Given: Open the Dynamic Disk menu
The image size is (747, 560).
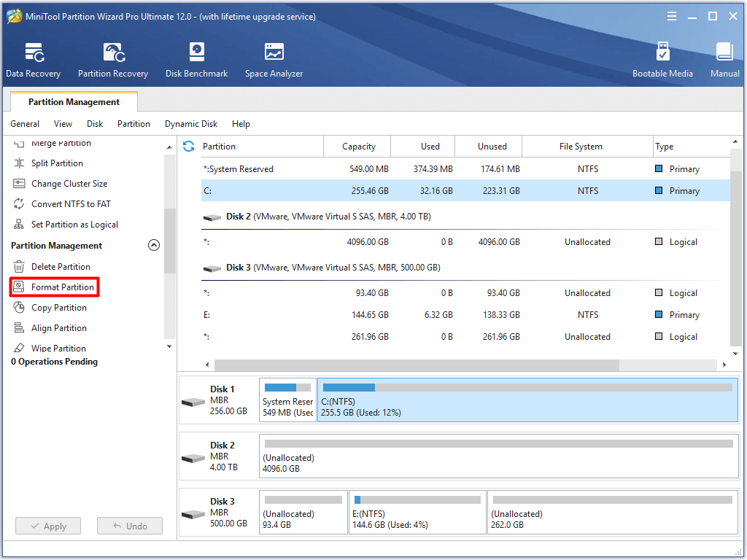Looking at the screenshot, I should (191, 124).
